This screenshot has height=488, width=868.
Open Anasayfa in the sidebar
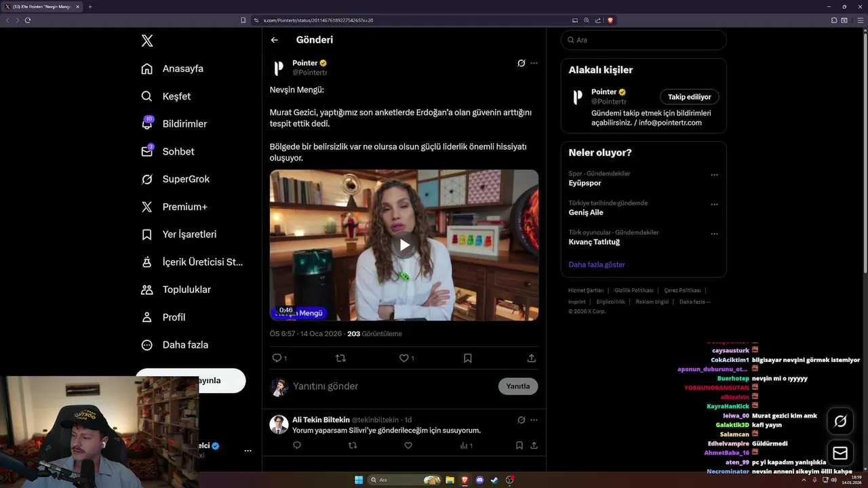pos(172,68)
